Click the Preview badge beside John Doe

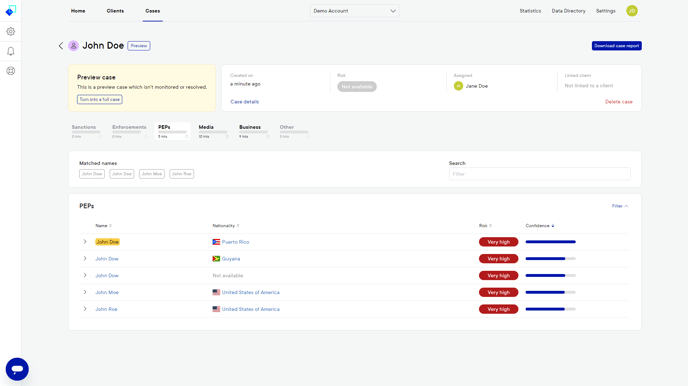(x=139, y=46)
